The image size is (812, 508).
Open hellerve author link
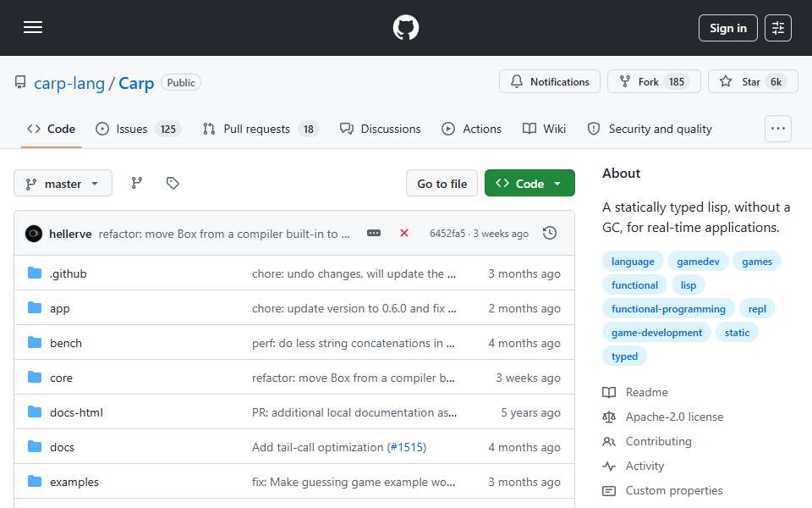pos(70,234)
